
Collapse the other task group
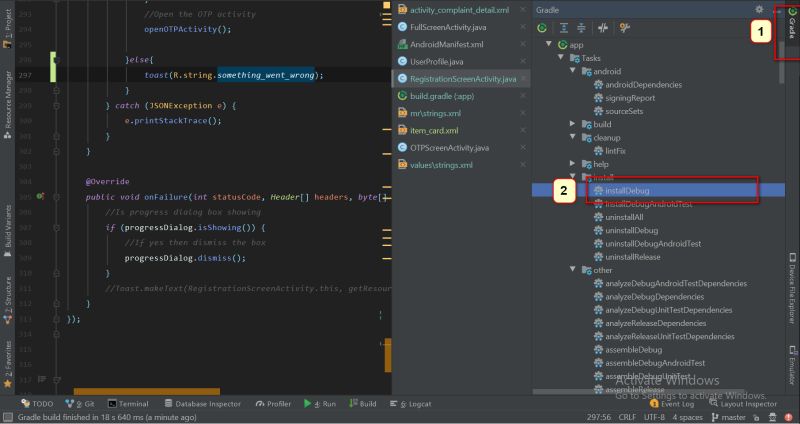(572, 269)
